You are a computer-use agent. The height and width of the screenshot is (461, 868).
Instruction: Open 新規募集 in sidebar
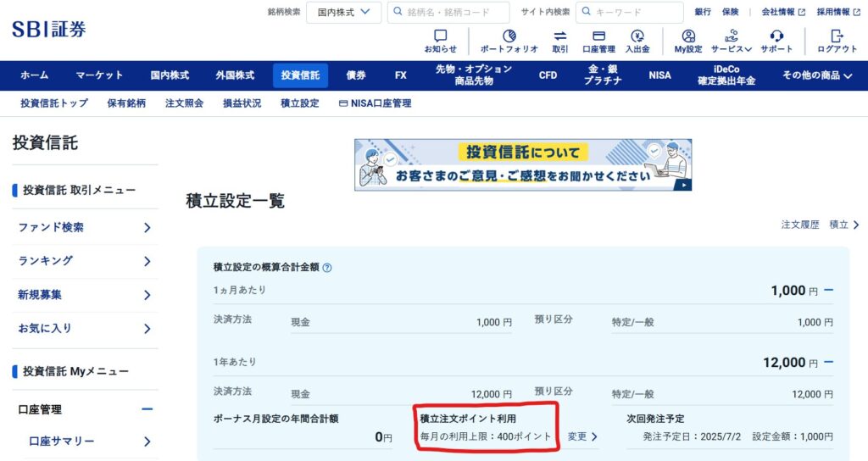pos(85,295)
